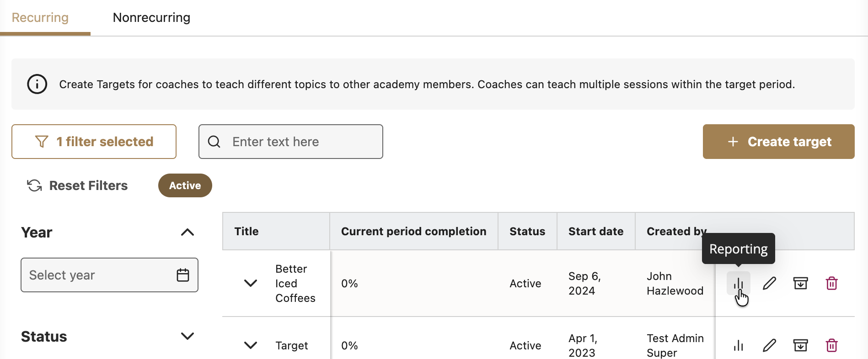The width and height of the screenshot is (868, 359).
Task: Delete the second row Target
Action: (831, 345)
